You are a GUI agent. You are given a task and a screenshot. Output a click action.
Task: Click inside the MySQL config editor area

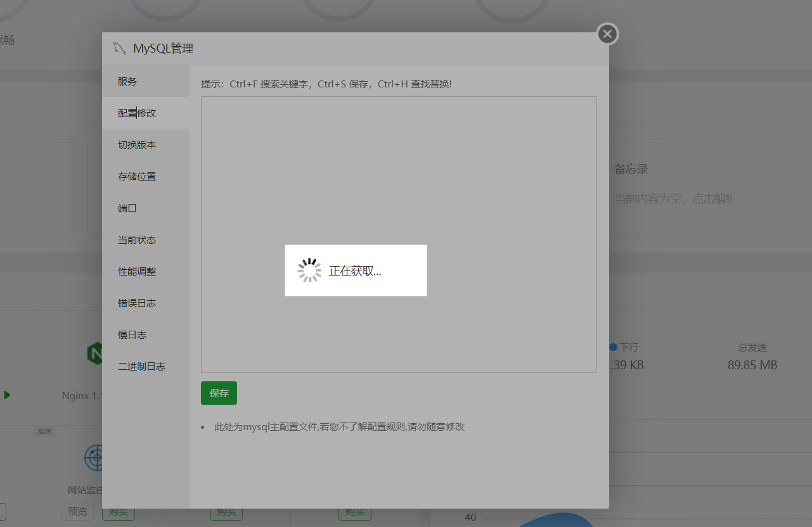tap(399, 234)
